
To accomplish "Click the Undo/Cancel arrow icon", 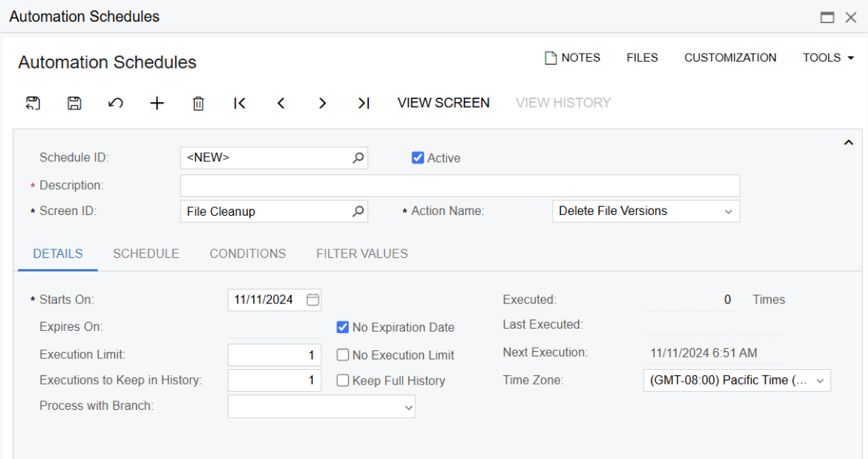I will click(x=116, y=104).
